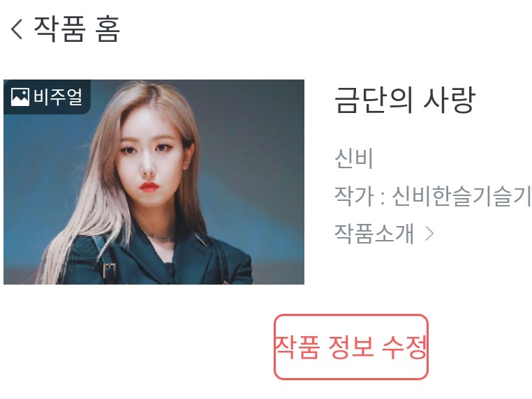
Task: Click the word 수정 in the red button
Action: coord(404,347)
